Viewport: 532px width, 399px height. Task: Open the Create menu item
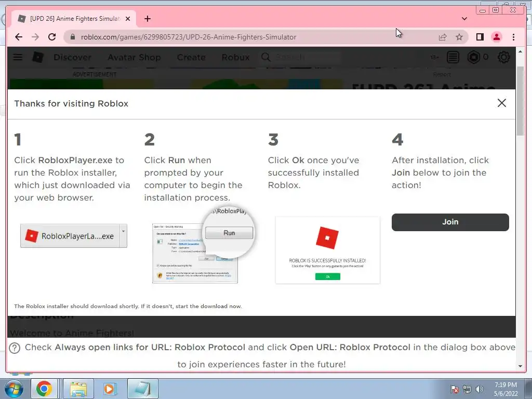[x=191, y=57]
